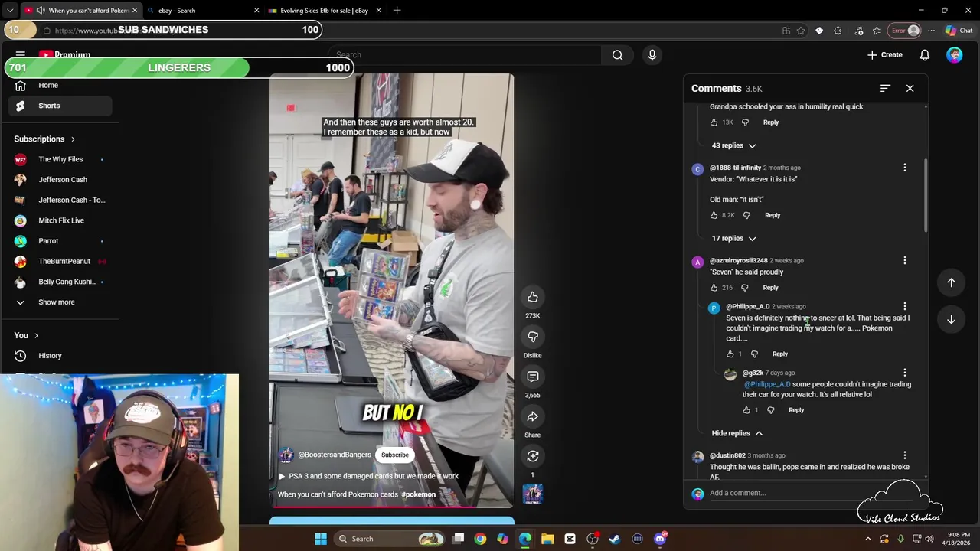Like the g32k reply
The image size is (980, 551).
coord(746,410)
